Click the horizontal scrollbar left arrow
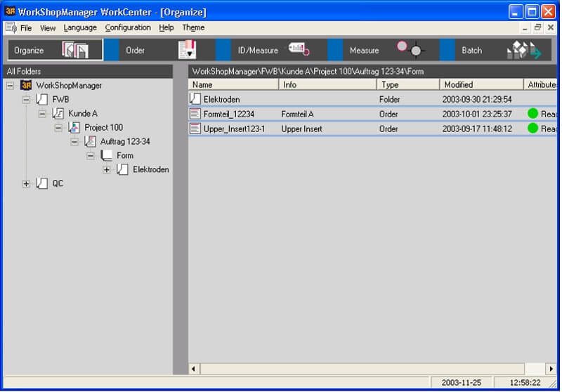 pyautogui.click(x=194, y=369)
